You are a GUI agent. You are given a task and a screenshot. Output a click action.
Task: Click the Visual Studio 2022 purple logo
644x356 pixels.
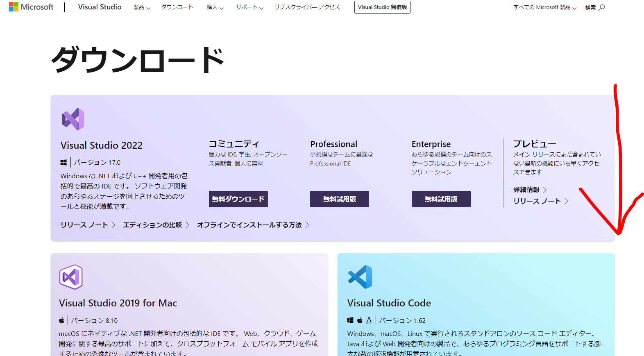[73, 119]
